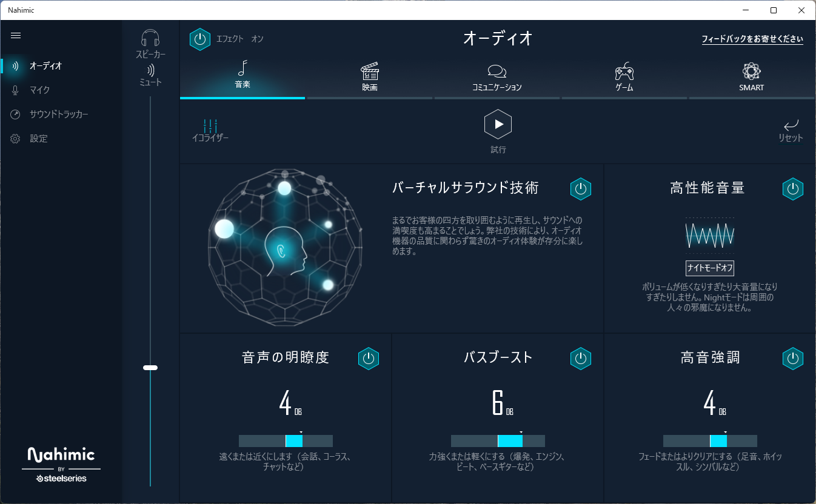Play the 試行 audio test
Screen dimensions: 816x504
tap(498, 124)
